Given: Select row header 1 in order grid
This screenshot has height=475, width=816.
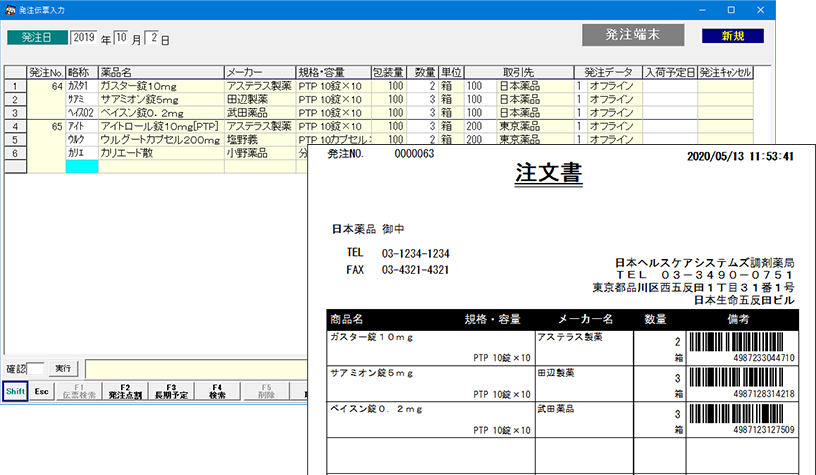Looking at the screenshot, I should pyautogui.click(x=15, y=86).
